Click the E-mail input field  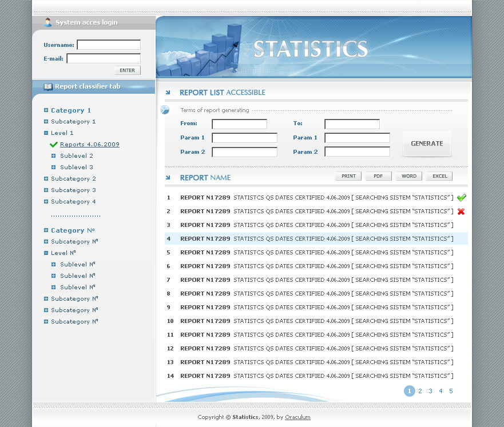(x=104, y=58)
